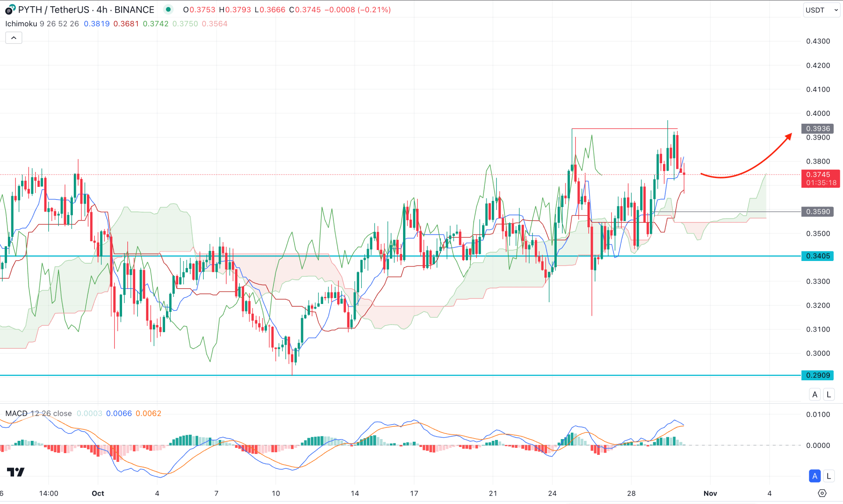Click the 0.4300 price axis tick
Screen dimensions: 843x504
[x=818, y=41]
